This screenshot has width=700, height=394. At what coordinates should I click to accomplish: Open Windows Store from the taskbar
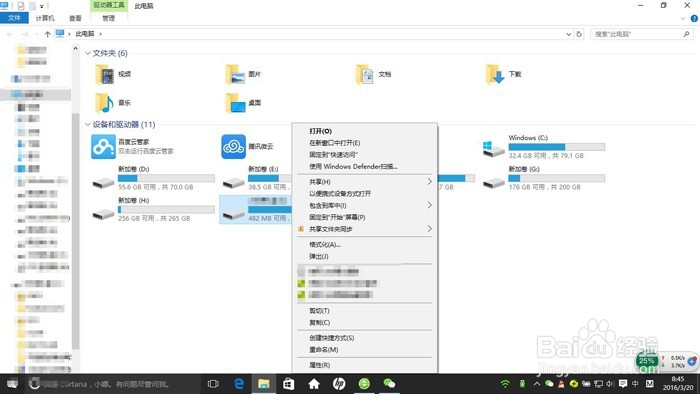click(289, 383)
